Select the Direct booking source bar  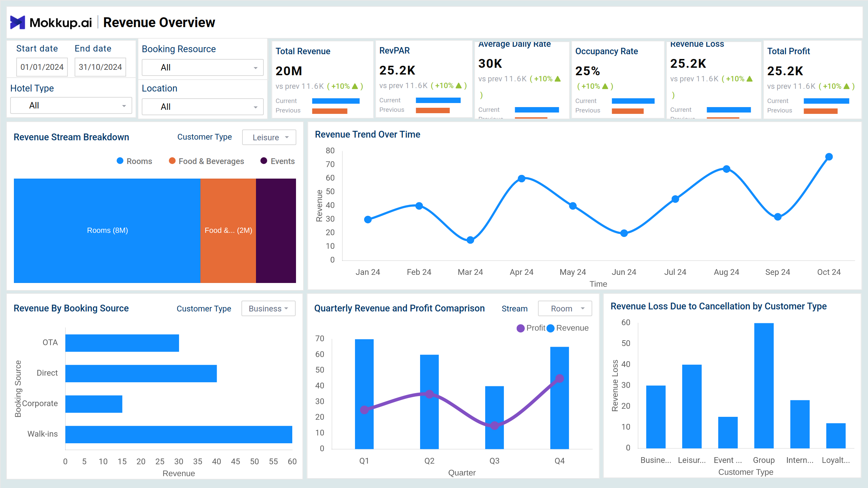141,373
